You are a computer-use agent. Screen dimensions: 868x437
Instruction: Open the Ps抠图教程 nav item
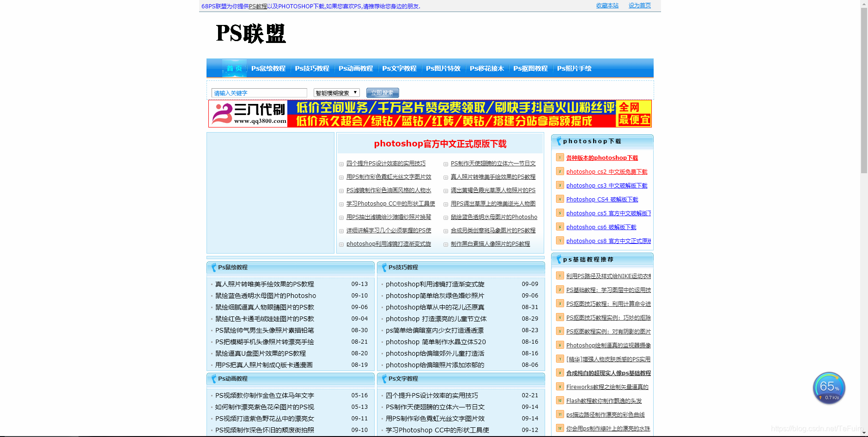[530, 68]
